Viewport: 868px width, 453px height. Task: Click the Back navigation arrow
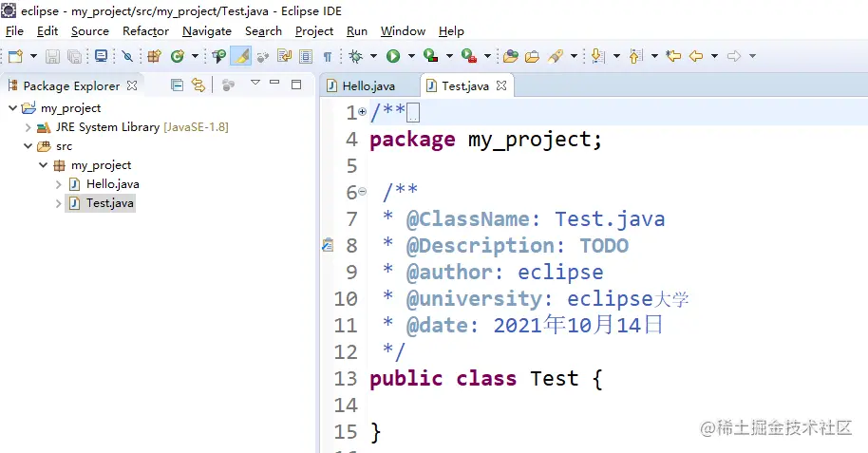coord(696,56)
